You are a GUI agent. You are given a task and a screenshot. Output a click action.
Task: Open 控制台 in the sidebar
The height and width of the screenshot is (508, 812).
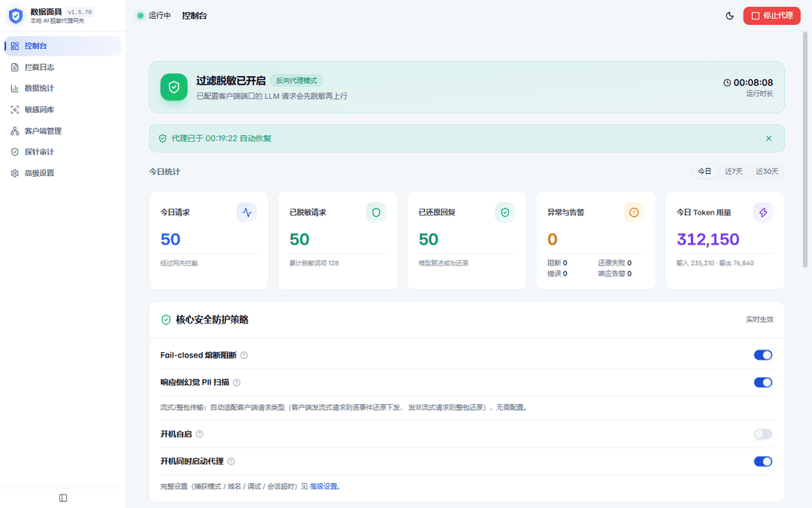pyautogui.click(x=63, y=46)
